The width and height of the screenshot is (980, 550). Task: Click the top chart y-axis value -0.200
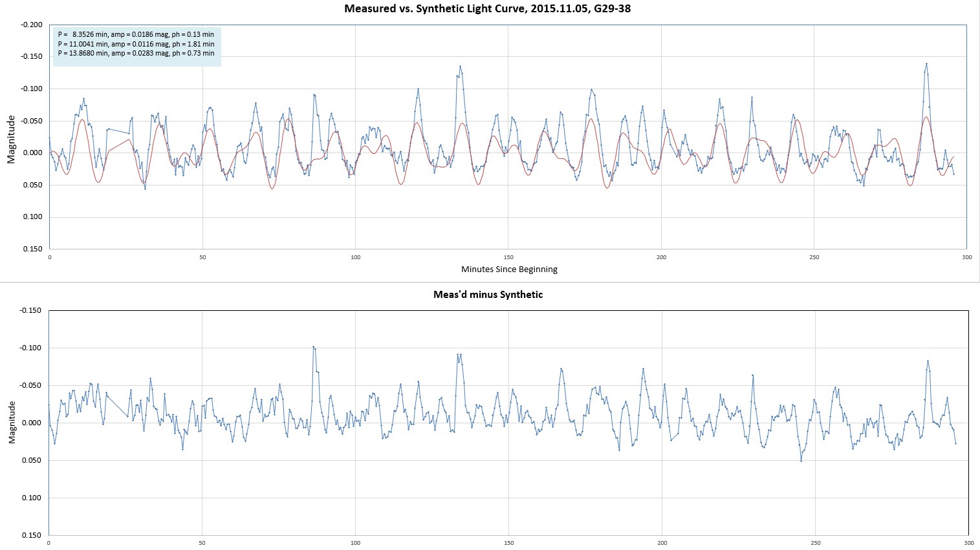pyautogui.click(x=32, y=25)
